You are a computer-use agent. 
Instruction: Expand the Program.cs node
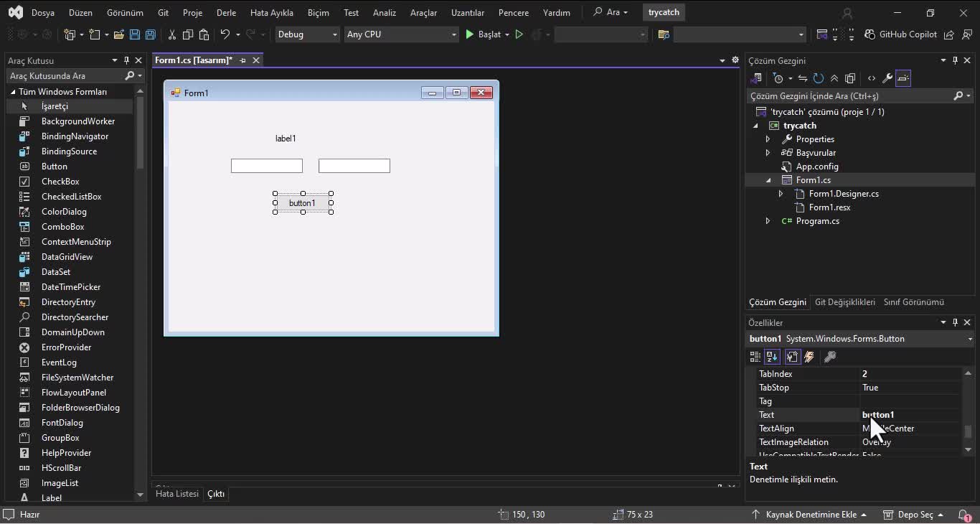pyautogui.click(x=768, y=221)
